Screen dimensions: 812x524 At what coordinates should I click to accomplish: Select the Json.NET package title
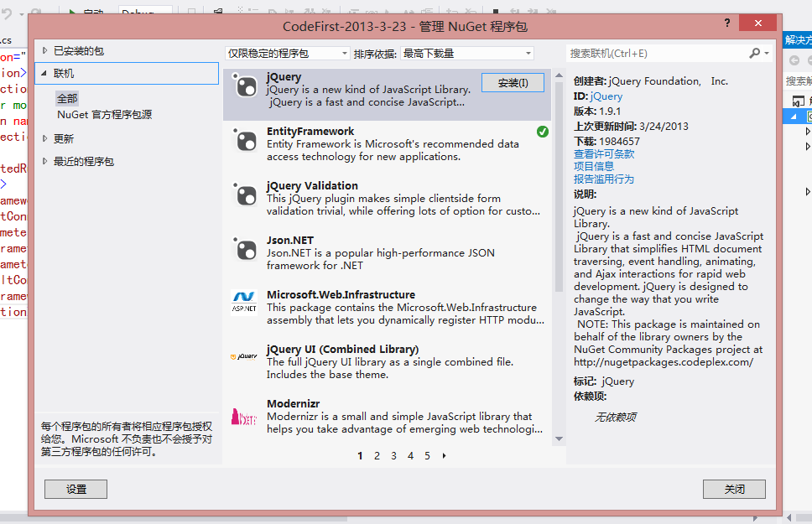click(x=290, y=241)
